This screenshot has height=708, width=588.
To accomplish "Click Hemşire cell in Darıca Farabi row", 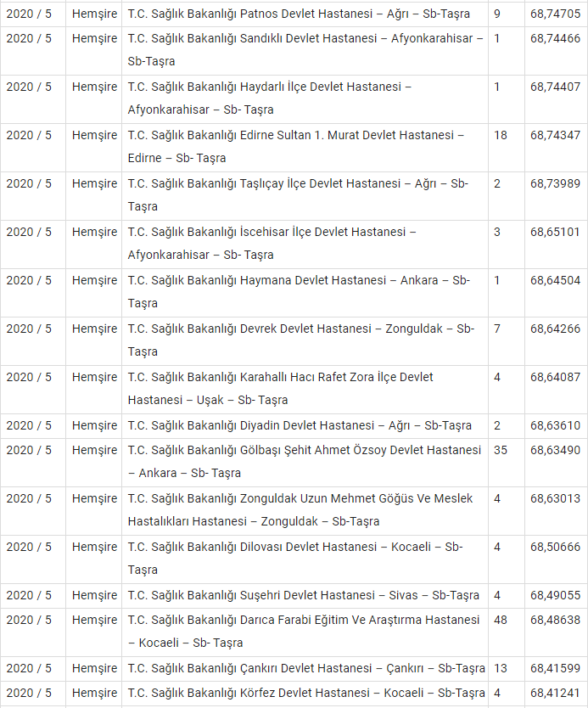I will pyautogui.click(x=94, y=620).
